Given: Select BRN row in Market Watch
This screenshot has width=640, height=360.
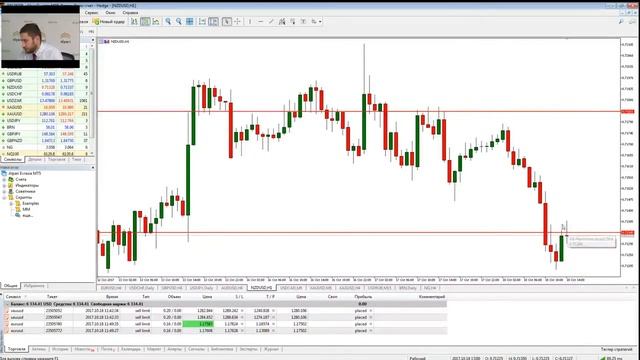Looking at the screenshot, I should [x=45, y=127].
